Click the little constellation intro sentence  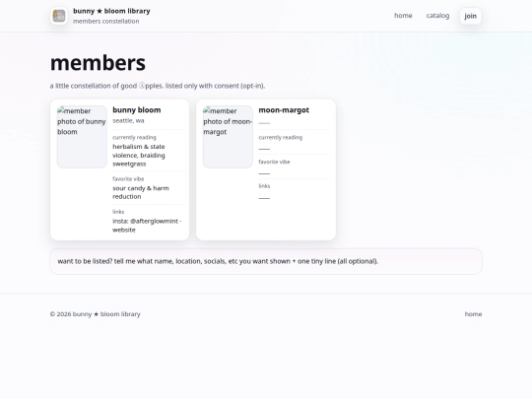click(x=158, y=86)
